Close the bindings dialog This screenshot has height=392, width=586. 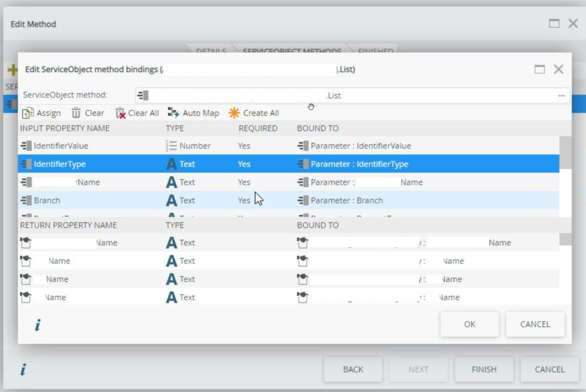tap(559, 69)
